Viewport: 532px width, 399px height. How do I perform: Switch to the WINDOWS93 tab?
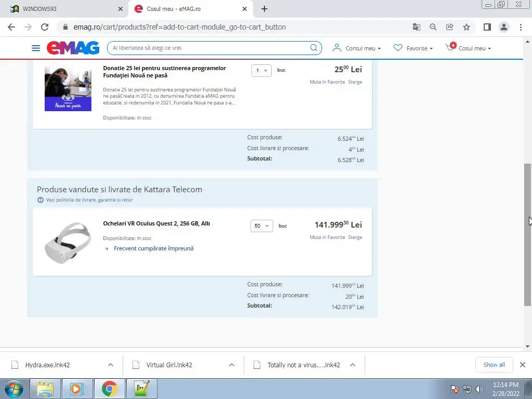point(64,9)
